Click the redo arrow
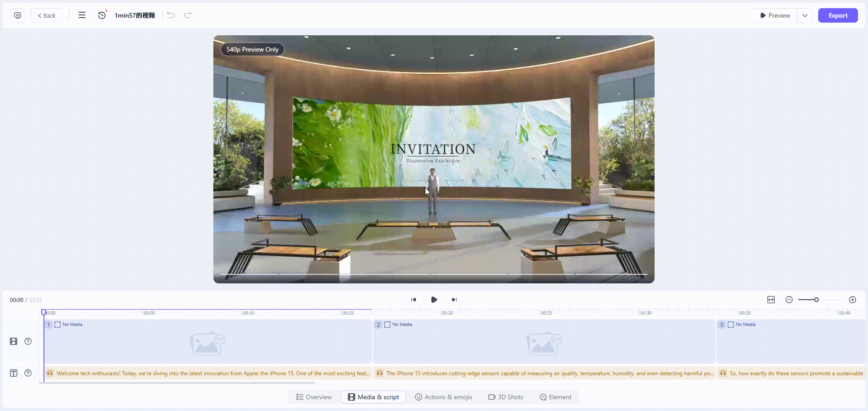This screenshot has width=868, height=411. [x=188, y=15]
